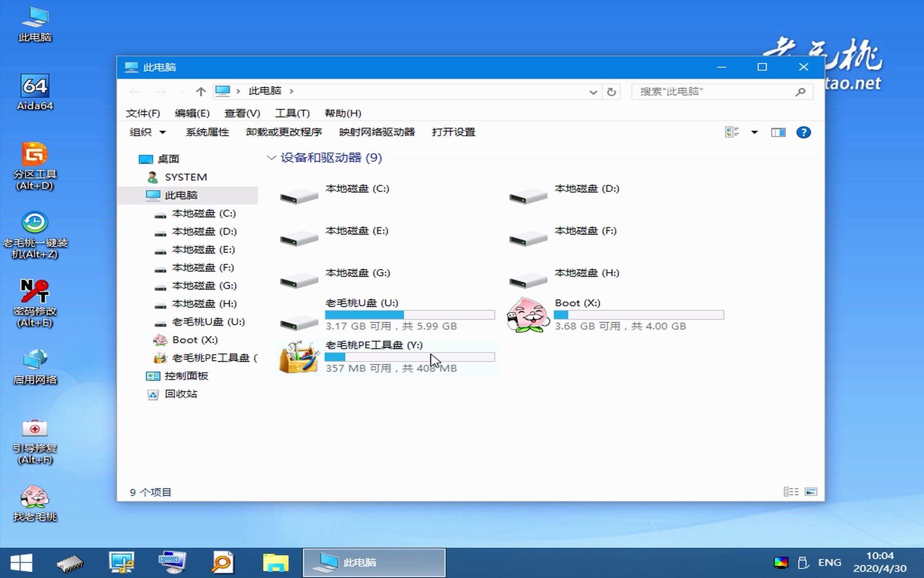924x578 pixels.
Task: Collapse the 设备和驱动器 (9) group
Action: tap(271, 158)
